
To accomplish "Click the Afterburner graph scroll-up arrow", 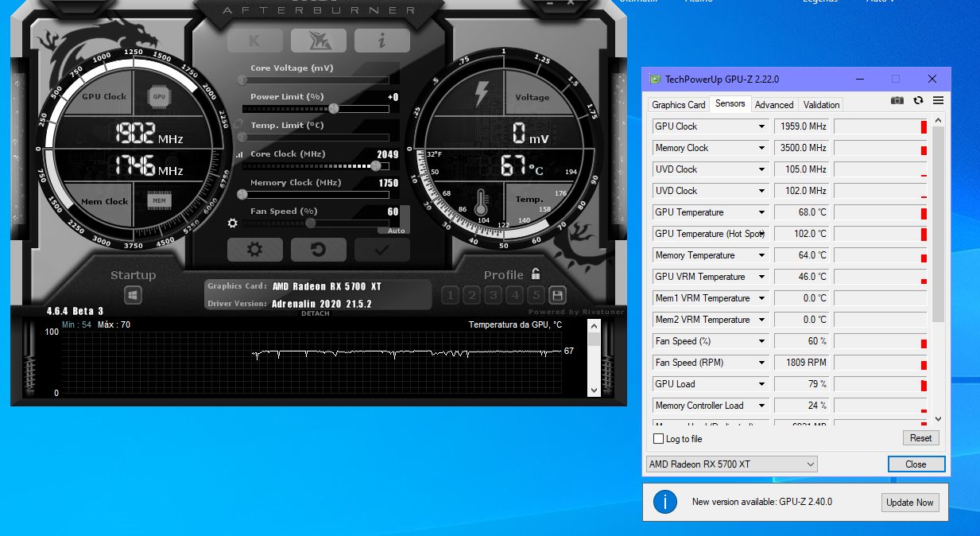I will (594, 324).
